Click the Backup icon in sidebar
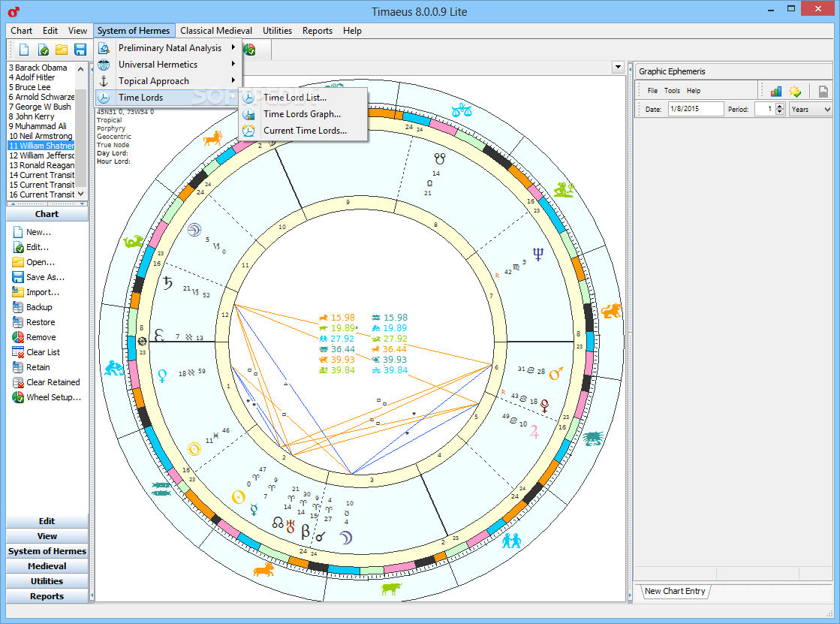This screenshot has height=624, width=840. click(18, 307)
